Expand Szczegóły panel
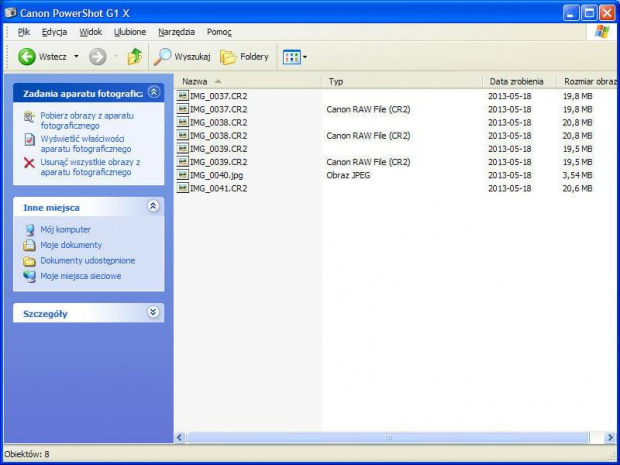 click(153, 312)
